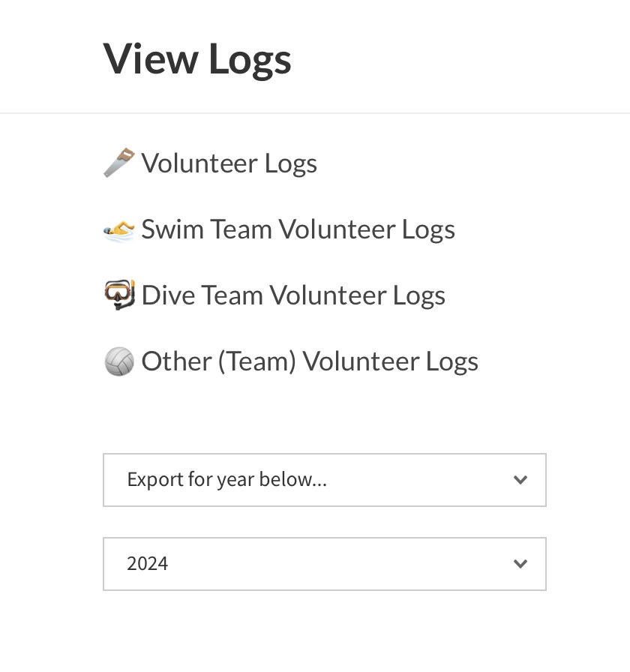Open Swim Team Volunteer Logs
Image resolution: width=630 pixels, height=672 pixels.
point(298,229)
